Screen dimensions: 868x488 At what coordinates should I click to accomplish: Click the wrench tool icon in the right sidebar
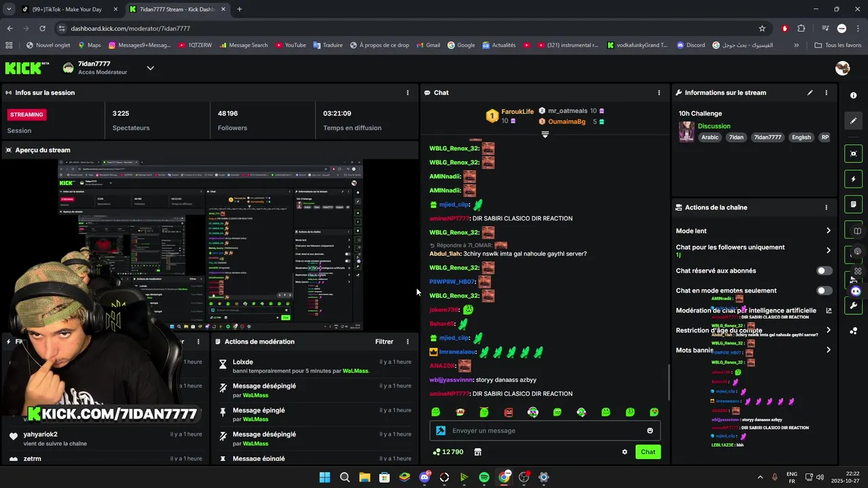click(854, 306)
